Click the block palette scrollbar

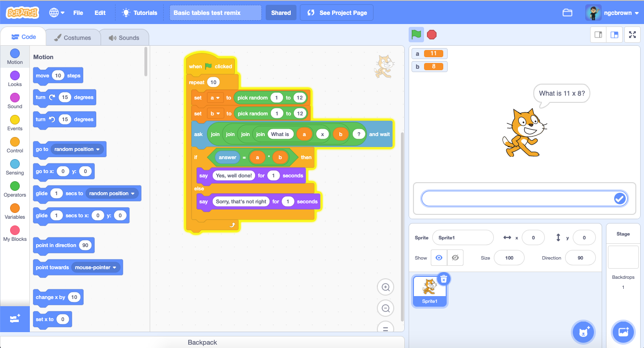point(146,61)
